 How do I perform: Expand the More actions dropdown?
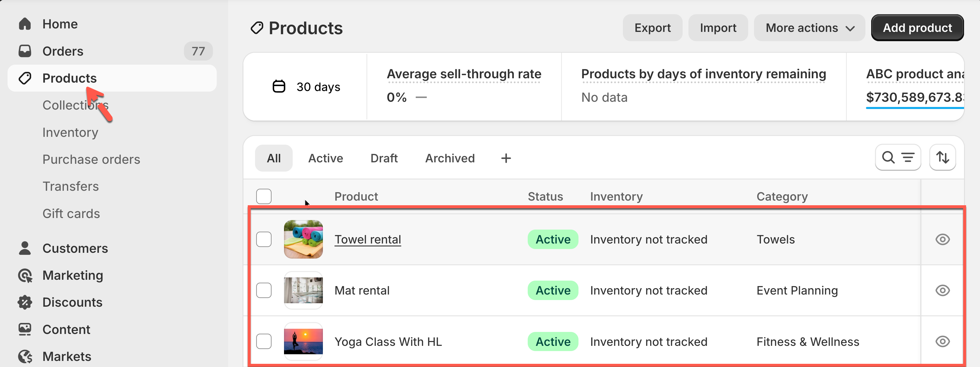point(809,28)
